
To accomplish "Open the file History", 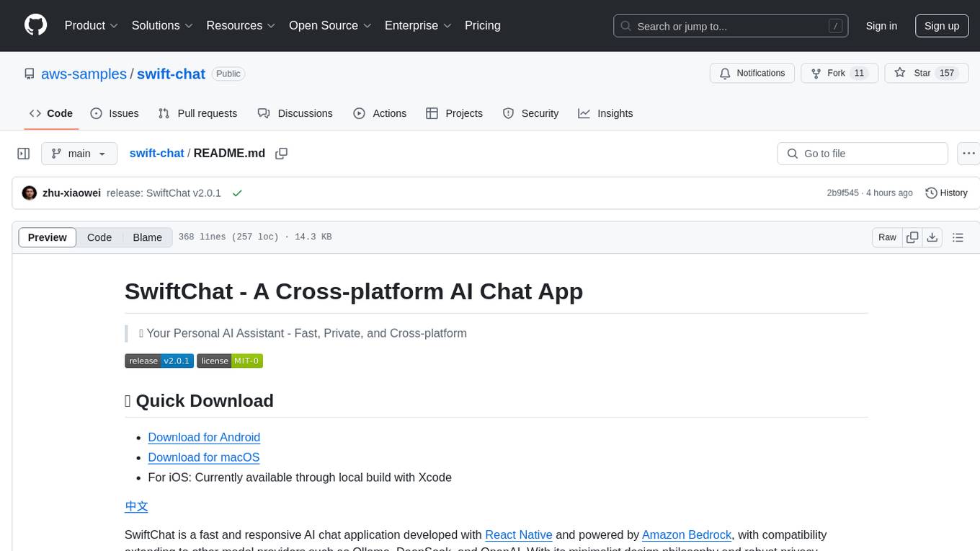I will point(946,193).
